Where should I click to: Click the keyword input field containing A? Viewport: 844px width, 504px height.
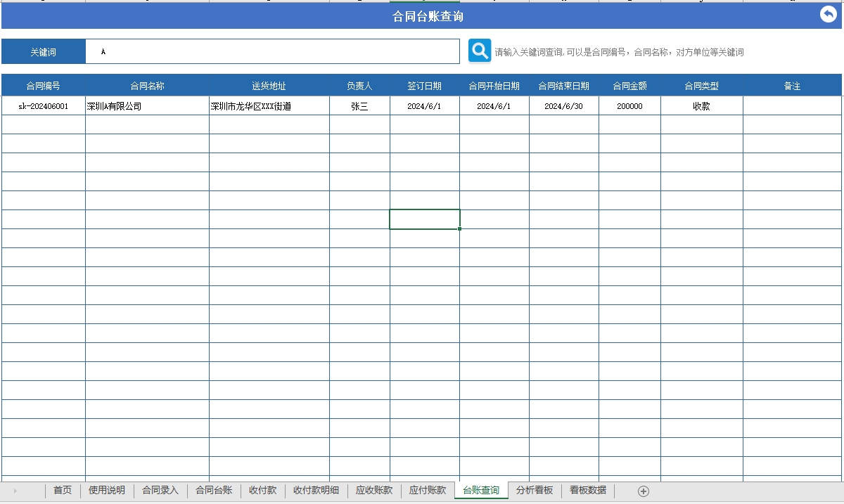[273, 51]
